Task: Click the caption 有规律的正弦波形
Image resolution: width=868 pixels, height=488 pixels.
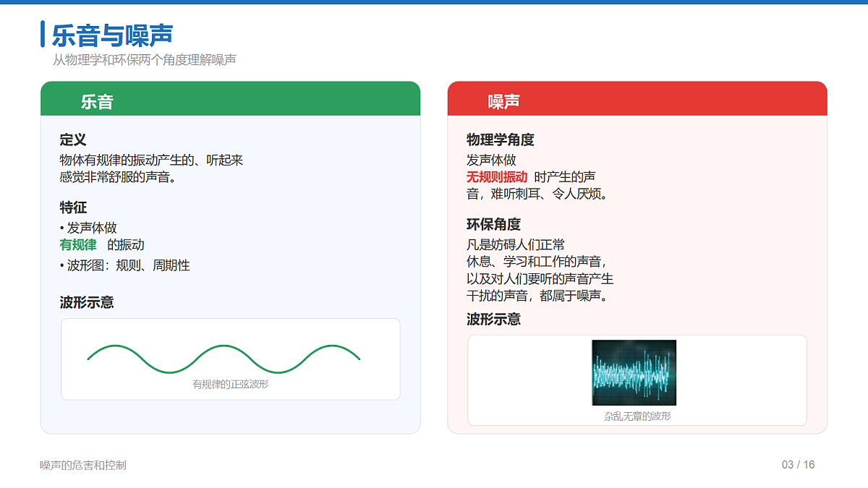Action: 230,385
